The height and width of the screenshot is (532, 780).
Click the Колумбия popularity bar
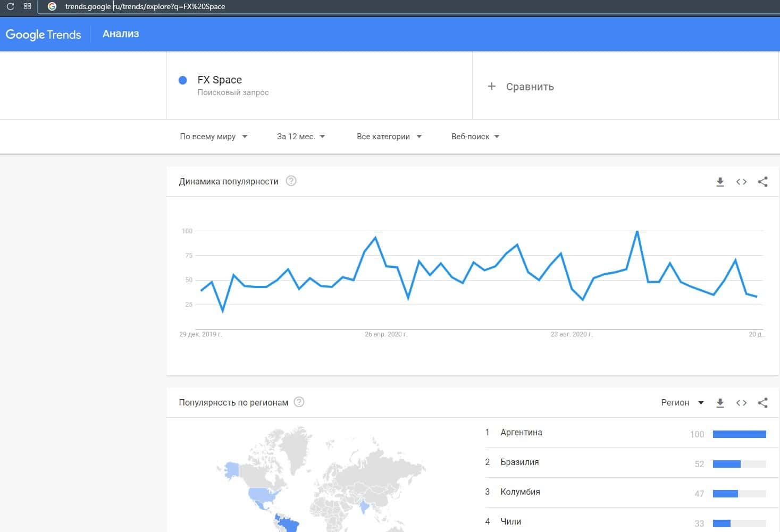(x=739, y=494)
